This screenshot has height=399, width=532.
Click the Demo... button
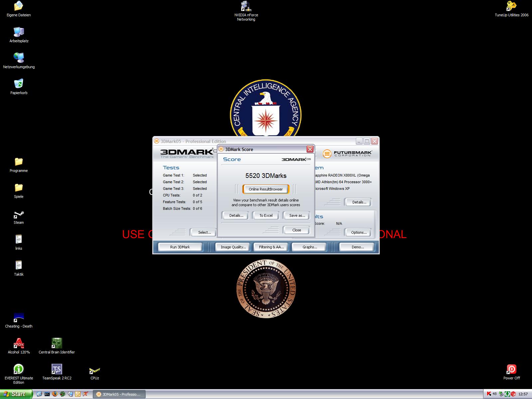pos(357,247)
